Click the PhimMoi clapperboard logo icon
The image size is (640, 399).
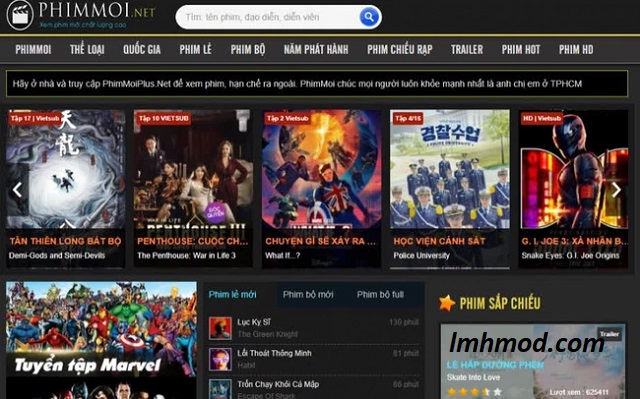20,15
